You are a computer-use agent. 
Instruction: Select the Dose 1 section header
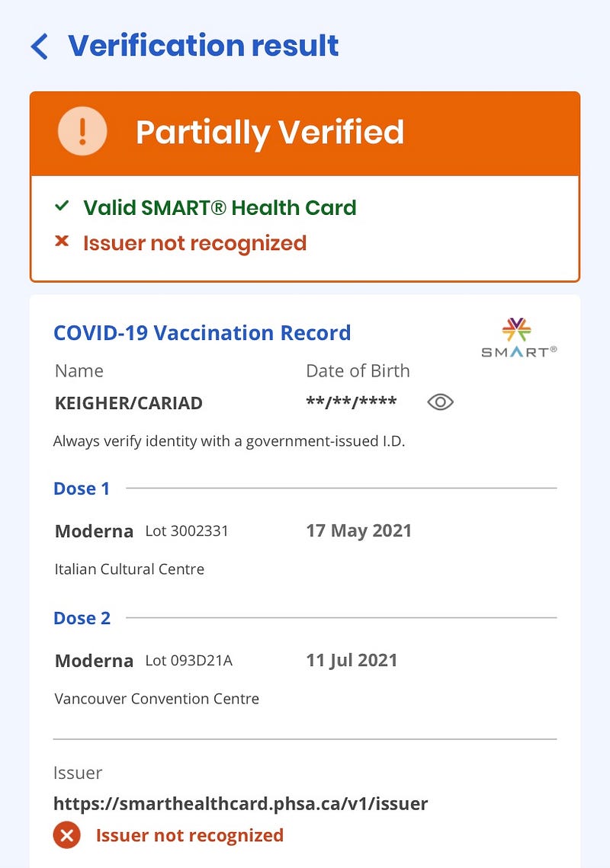(82, 488)
